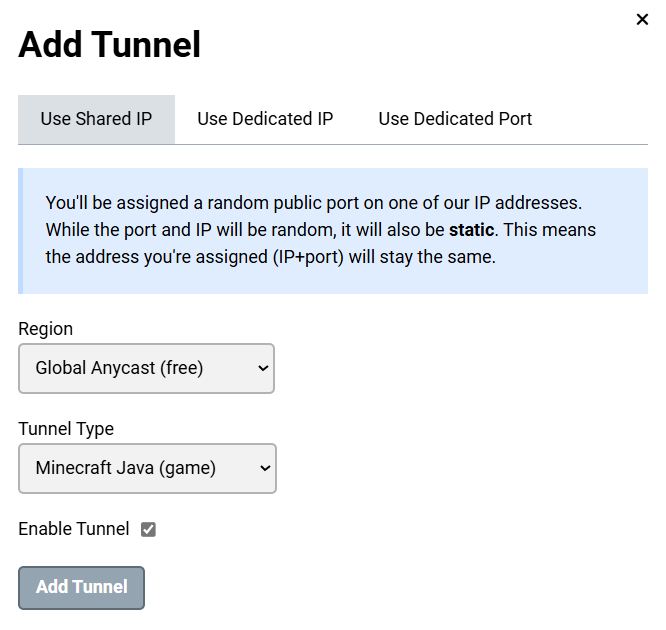Click the Enable Tunnel label text
Screen dimensions: 666x630
click(x=74, y=529)
